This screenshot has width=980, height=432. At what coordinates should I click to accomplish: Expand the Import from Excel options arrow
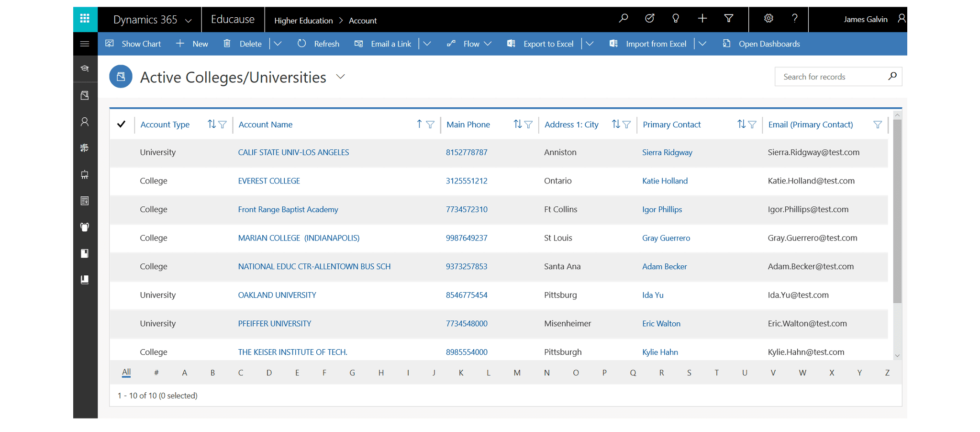tap(702, 44)
